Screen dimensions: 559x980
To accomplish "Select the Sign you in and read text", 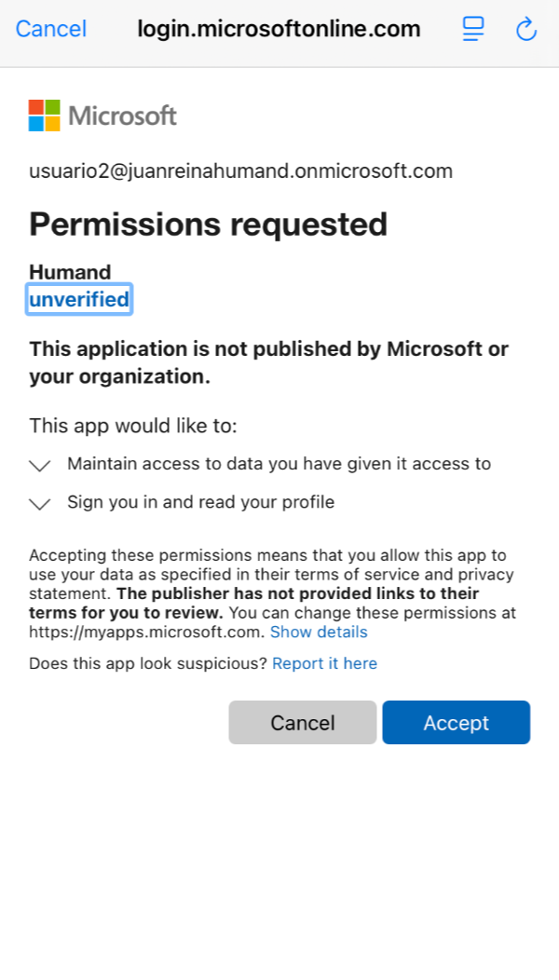I will [200, 503].
